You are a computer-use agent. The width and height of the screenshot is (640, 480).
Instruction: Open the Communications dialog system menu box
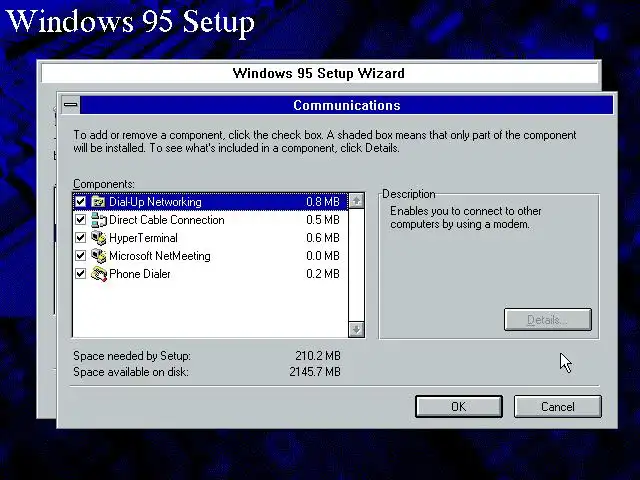[71, 105]
